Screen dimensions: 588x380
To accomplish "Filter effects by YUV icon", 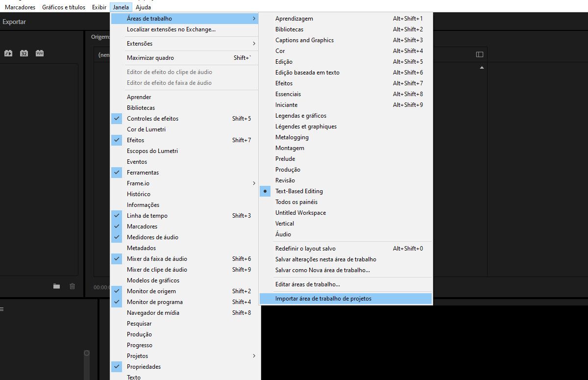I will 40,53.
